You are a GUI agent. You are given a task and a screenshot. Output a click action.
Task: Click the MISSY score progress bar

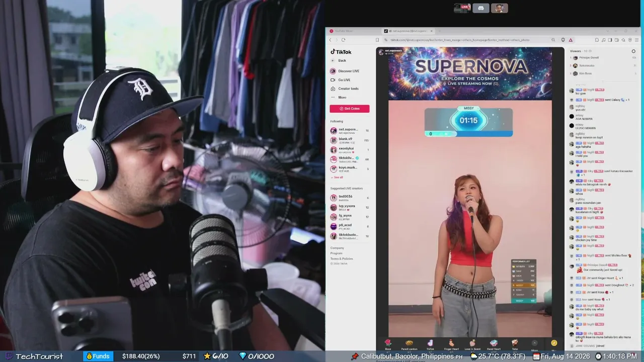(x=468, y=134)
